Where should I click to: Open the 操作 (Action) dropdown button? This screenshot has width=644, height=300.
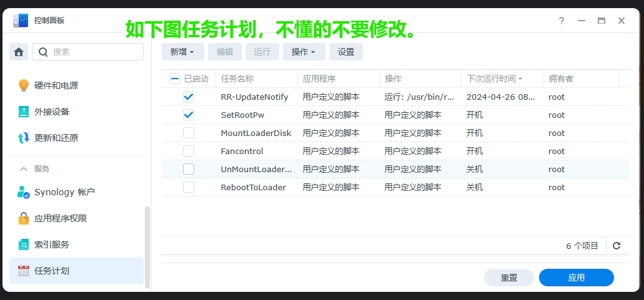point(304,52)
